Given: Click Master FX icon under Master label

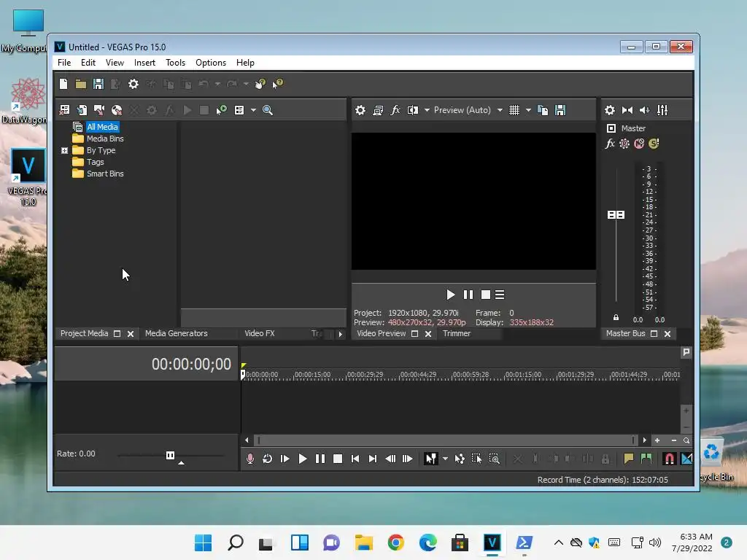Looking at the screenshot, I should pos(610,144).
